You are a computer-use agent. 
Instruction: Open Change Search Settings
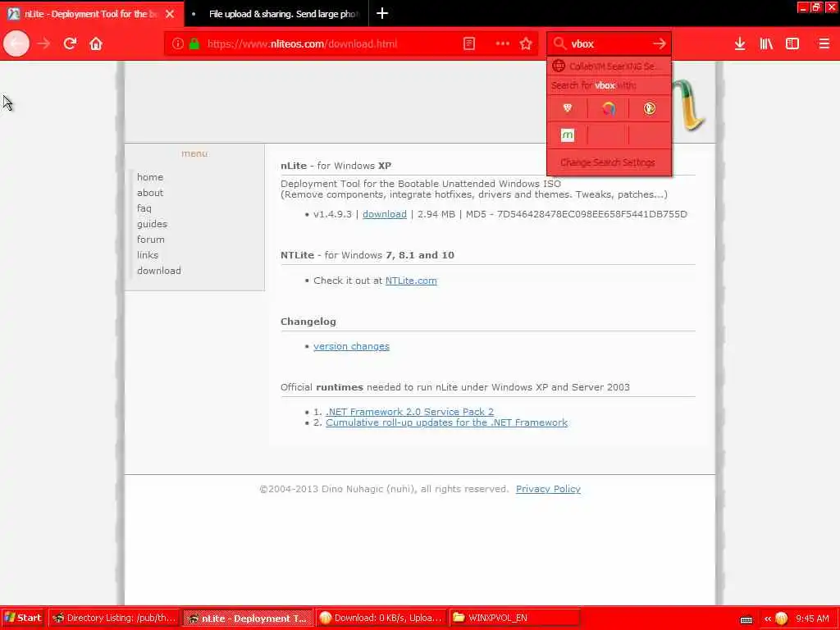tap(608, 162)
